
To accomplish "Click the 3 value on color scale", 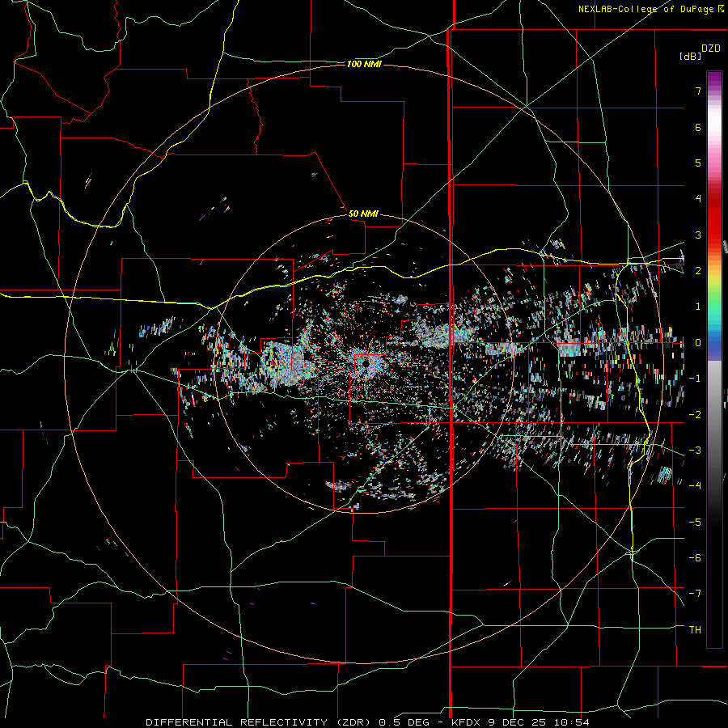I will 698,235.
